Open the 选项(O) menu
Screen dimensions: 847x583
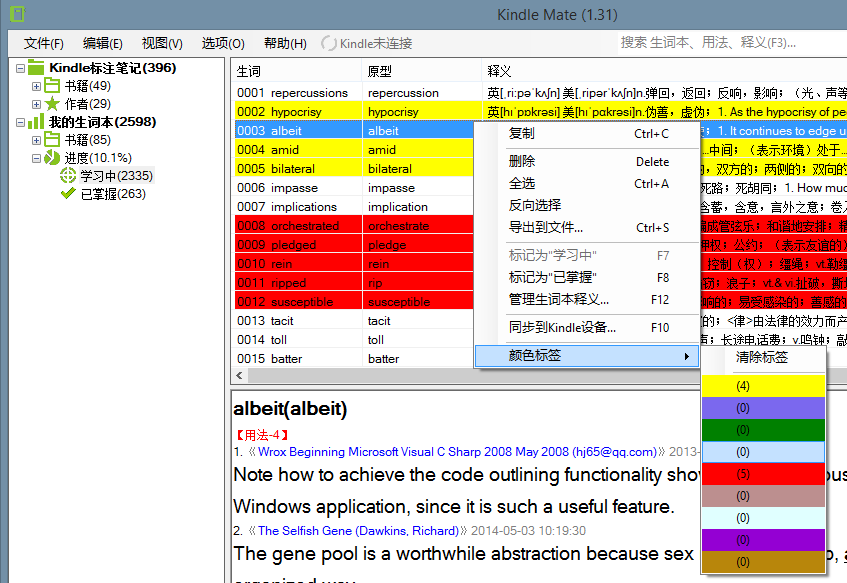tap(223, 43)
